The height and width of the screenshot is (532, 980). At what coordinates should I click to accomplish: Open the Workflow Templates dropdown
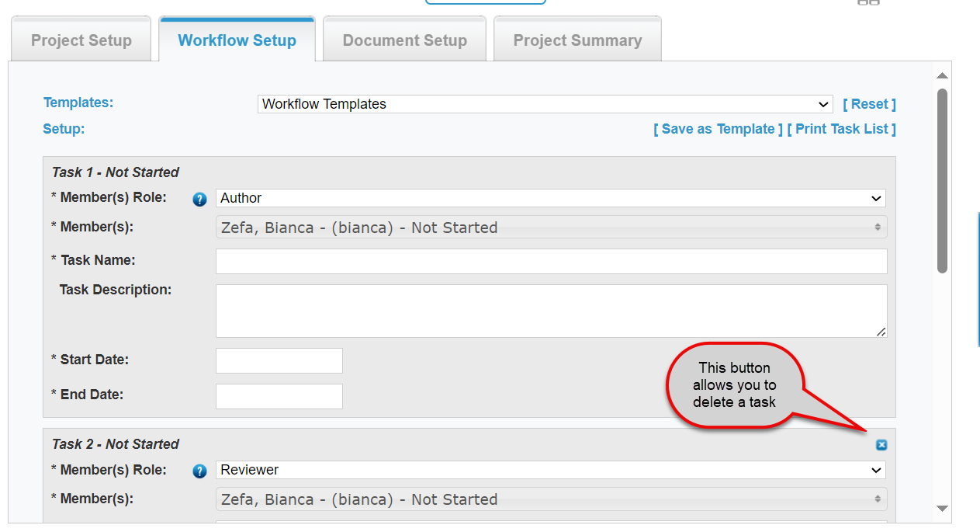pos(545,104)
